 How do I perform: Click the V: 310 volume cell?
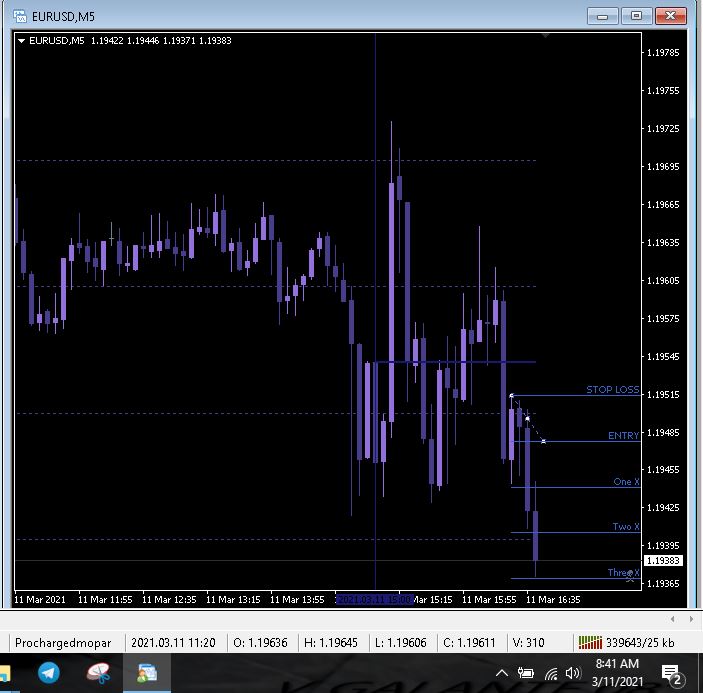[528, 643]
